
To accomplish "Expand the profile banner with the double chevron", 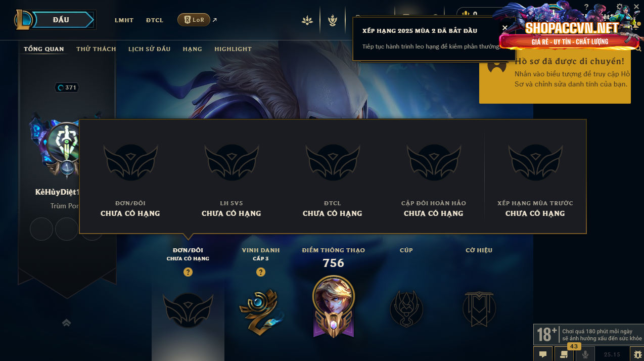I will [x=66, y=323].
